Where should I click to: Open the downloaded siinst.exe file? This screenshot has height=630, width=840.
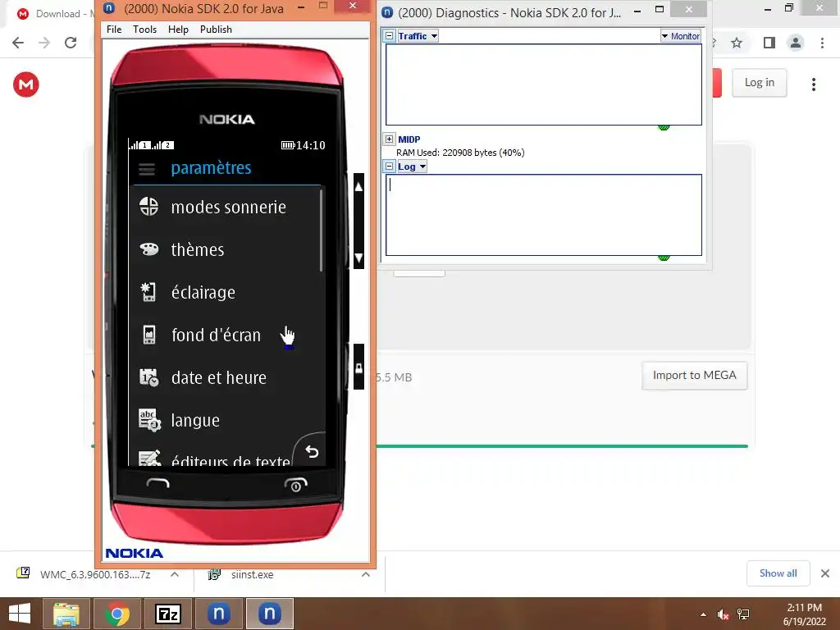point(252,574)
